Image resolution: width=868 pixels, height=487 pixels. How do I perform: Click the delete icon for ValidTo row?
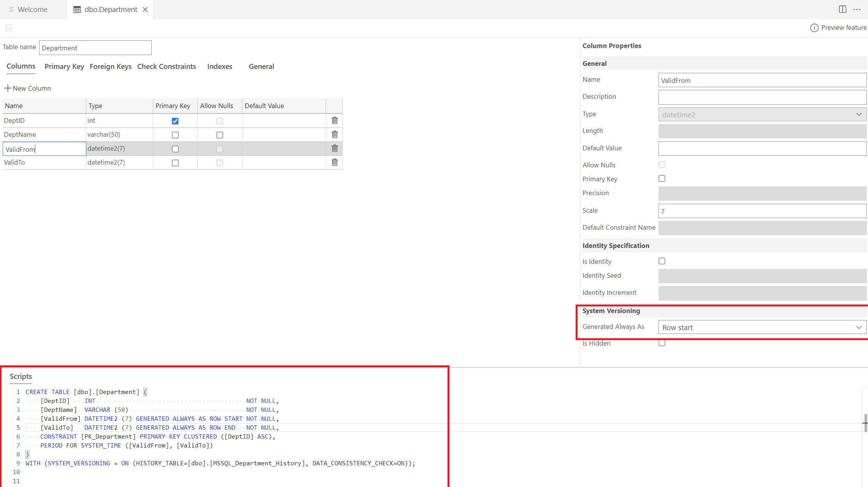pyautogui.click(x=334, y=162)
